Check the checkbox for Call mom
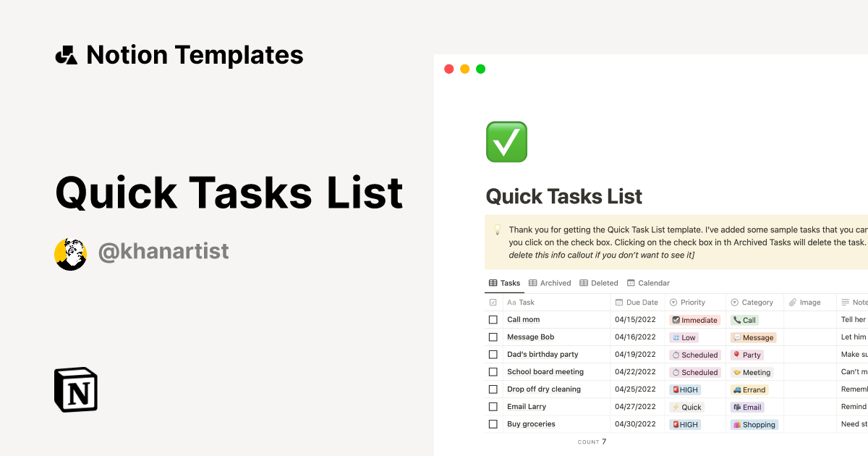Image resolution: width=868 pixels, height=456 pixels. (x=493, y=319)
